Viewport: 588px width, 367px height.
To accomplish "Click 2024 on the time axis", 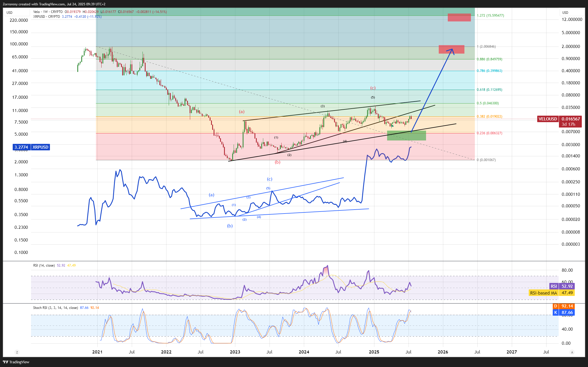I will pyautogui.click(x=304, y=352).
